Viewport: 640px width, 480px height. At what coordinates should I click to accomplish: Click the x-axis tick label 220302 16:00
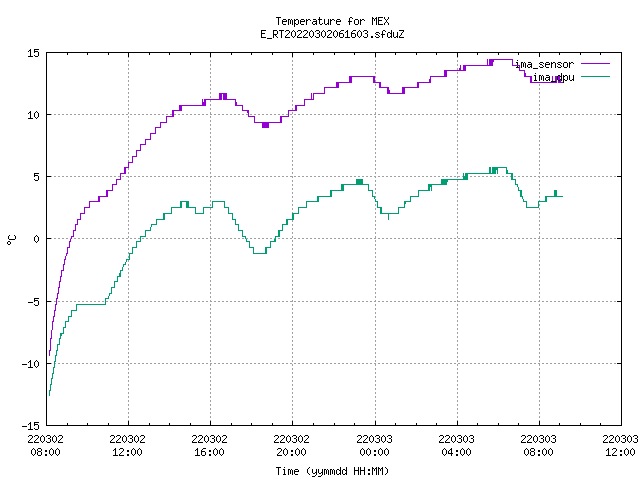tap(209, 446)
